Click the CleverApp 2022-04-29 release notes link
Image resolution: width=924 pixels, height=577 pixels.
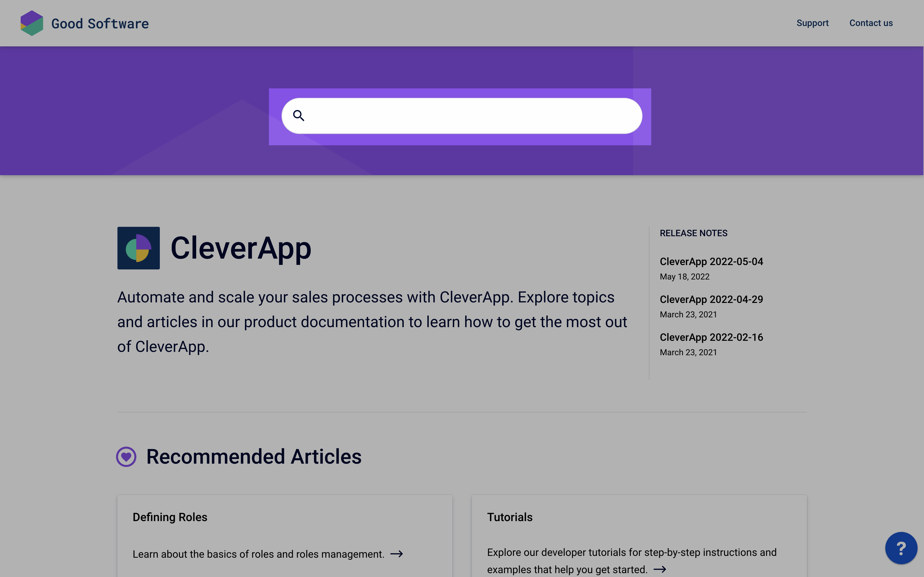click(x=711, y=299)
